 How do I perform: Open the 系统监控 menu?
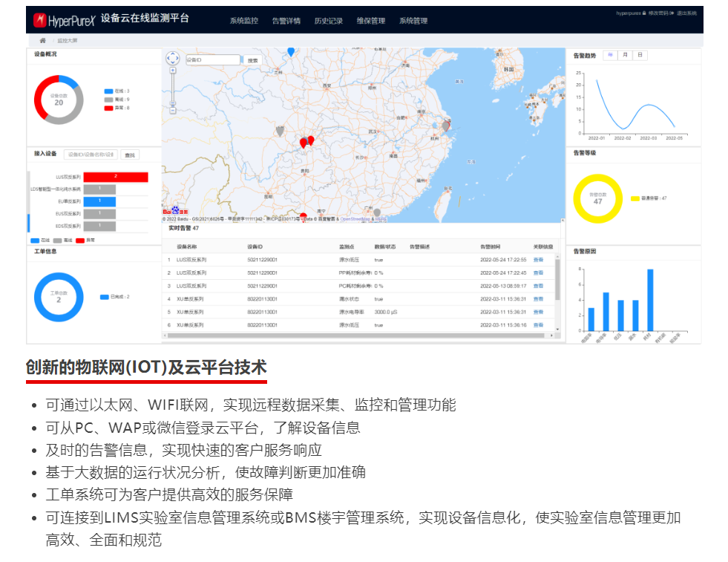point(244,21)
